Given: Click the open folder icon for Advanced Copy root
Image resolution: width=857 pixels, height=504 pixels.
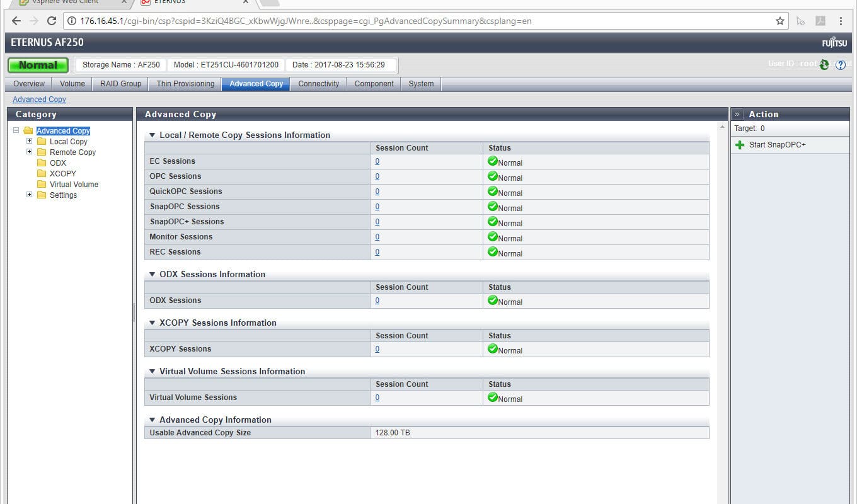Looking at the screenshot, I should (28, 130).
